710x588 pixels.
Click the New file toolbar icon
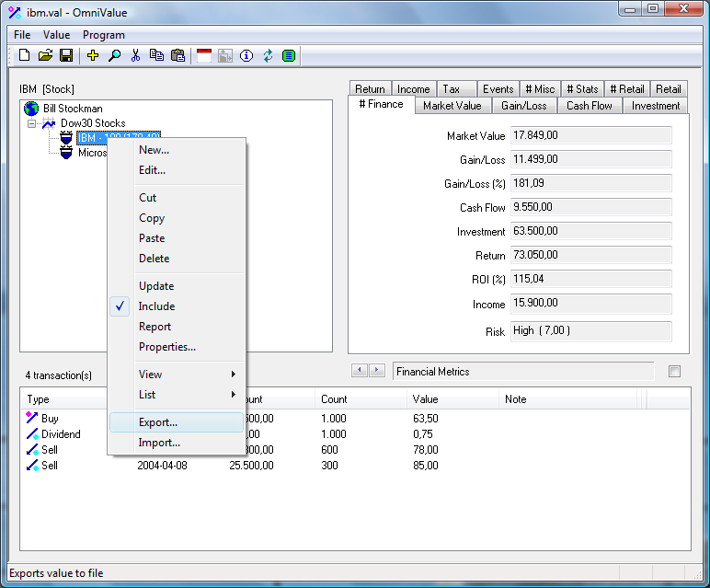pos(24,56)
